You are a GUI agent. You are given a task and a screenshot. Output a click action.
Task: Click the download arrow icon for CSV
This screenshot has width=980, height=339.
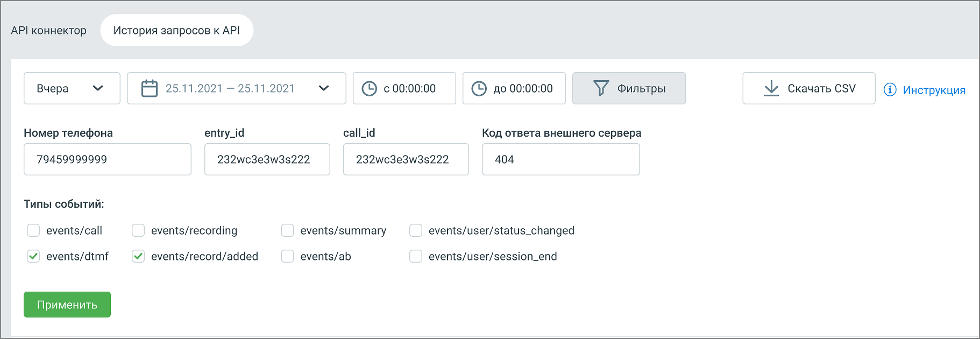tap(771, 88)
